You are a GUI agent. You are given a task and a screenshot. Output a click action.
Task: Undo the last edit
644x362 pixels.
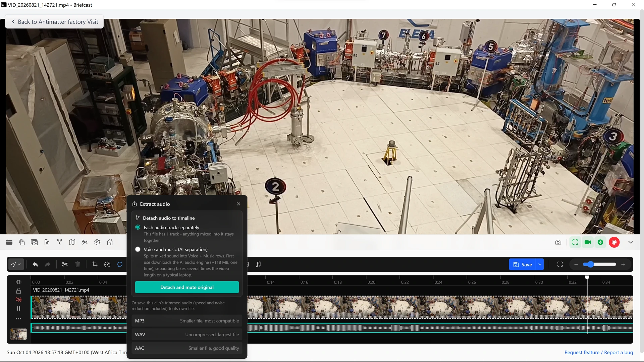click(35, 264)
